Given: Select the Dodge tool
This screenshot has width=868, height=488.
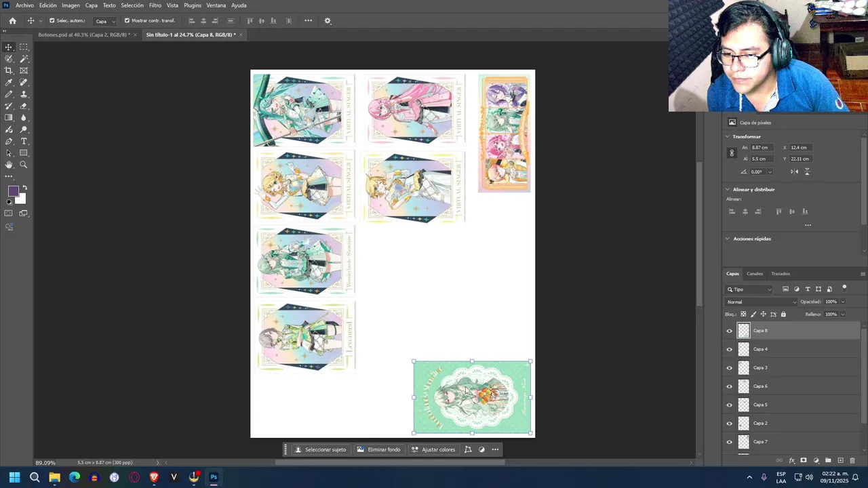Looking at the screenshot, I should pos(24,129).
